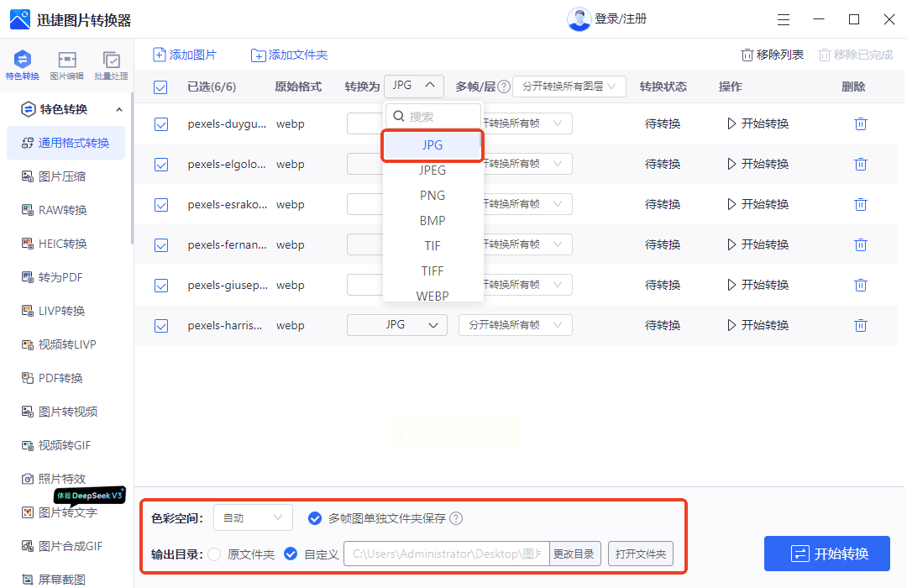Expand the 色彩空间 dropdown set to 自动
Viewport: 907px width, 588px height.
253,518
